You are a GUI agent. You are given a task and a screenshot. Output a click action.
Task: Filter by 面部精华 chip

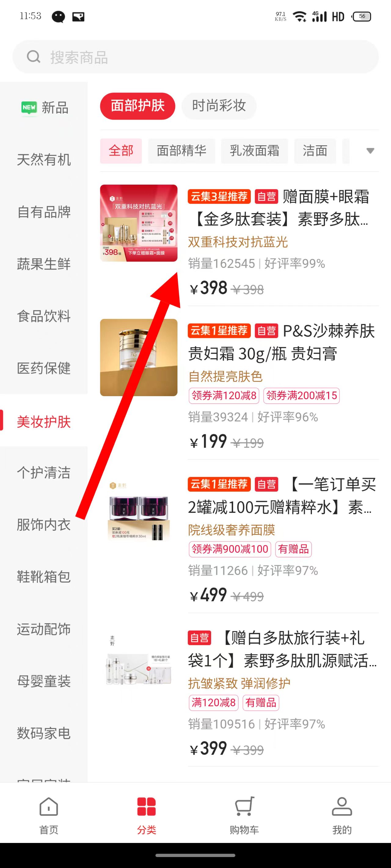coord(181,151)
